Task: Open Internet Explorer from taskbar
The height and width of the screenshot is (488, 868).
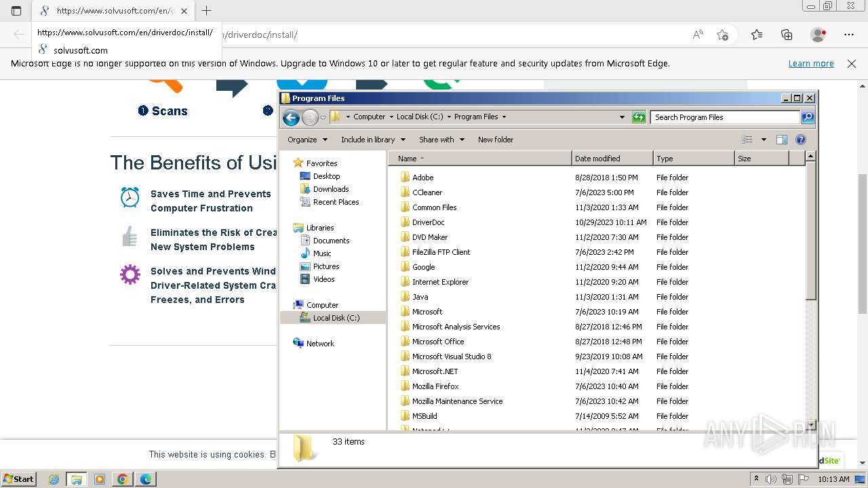Action: 54,479
